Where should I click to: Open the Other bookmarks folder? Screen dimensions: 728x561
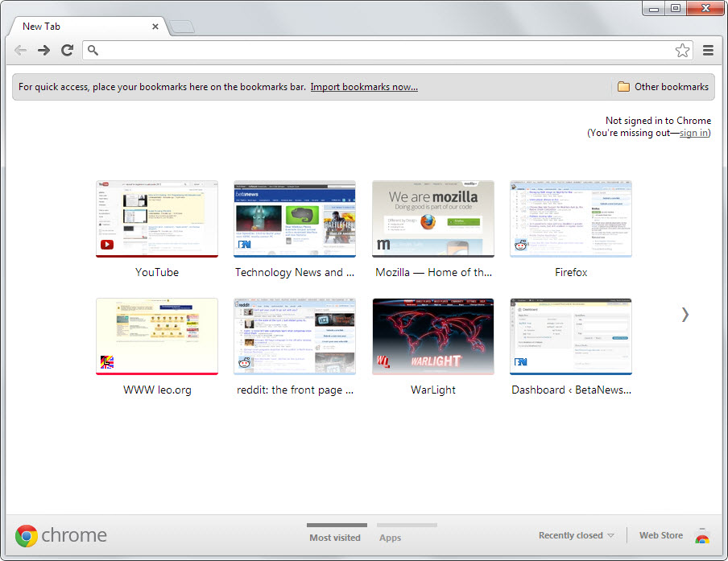[663, 87]
